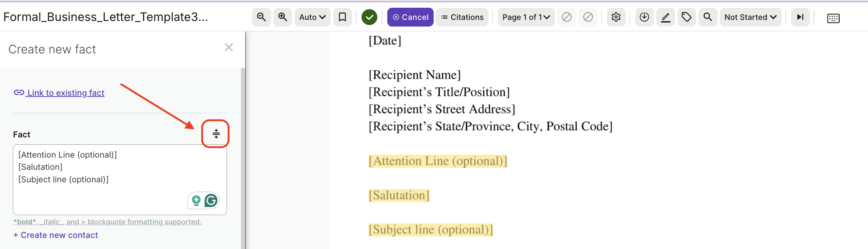Viewport: 868px width, 249px height.
Task: Open the Auto zoom level dropdown
Action: point(312,17)
